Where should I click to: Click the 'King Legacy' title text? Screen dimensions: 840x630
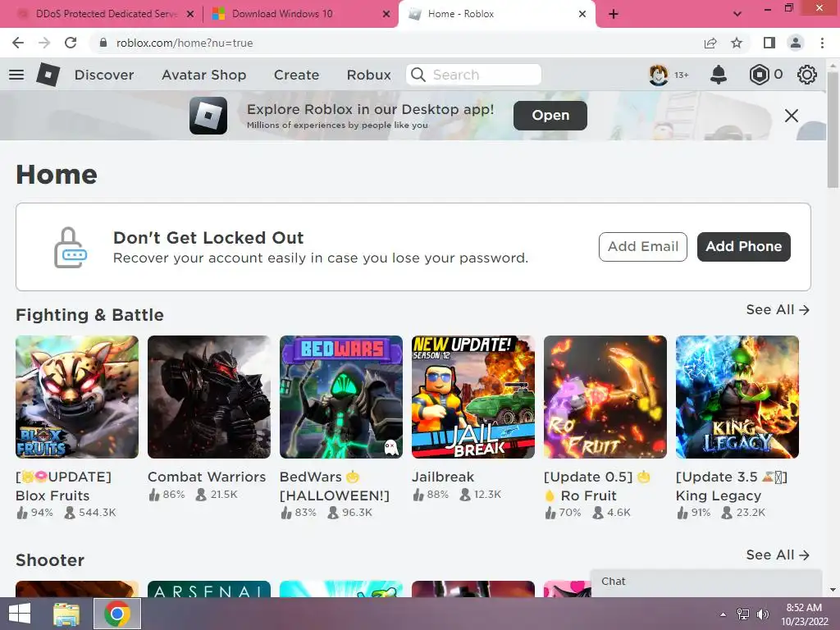click(719, 495)
